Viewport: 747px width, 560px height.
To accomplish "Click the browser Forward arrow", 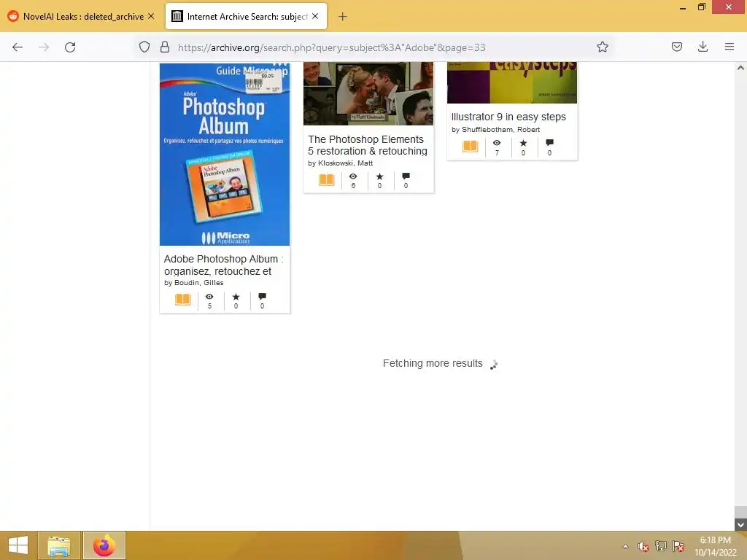I will click(x=44, y=47).
